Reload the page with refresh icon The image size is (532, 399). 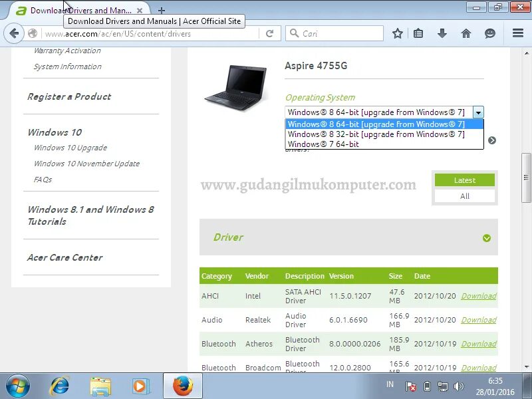[270, 33]
